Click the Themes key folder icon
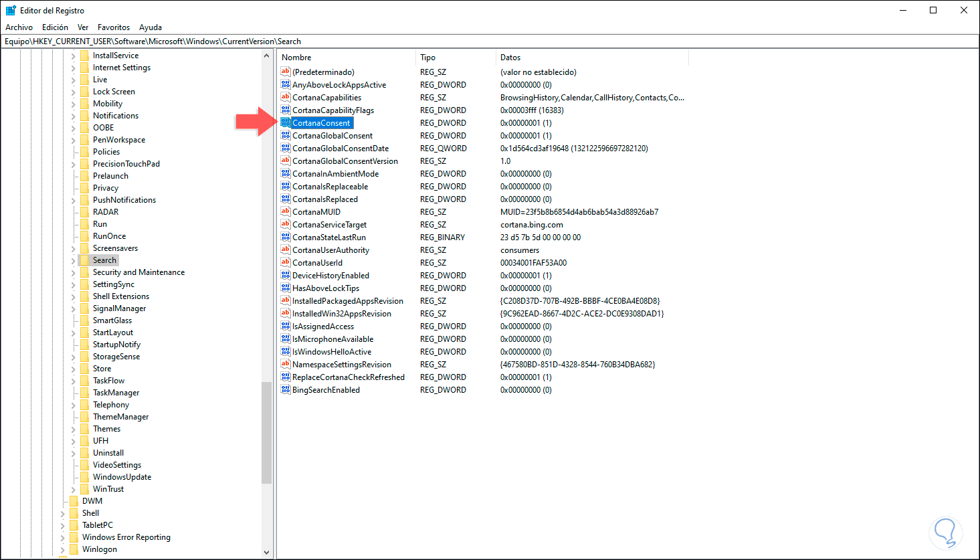Viewport: 980px width, 560px height. (84, 429)
